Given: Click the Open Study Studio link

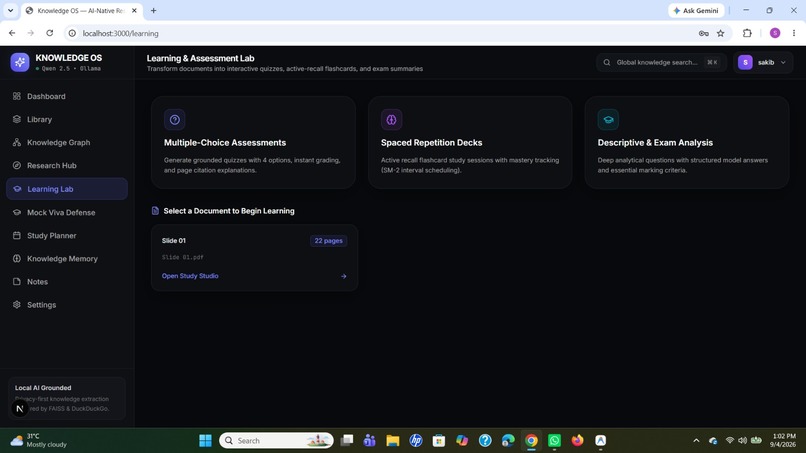Looking at the screenshot, I should [x=190, y=276].
